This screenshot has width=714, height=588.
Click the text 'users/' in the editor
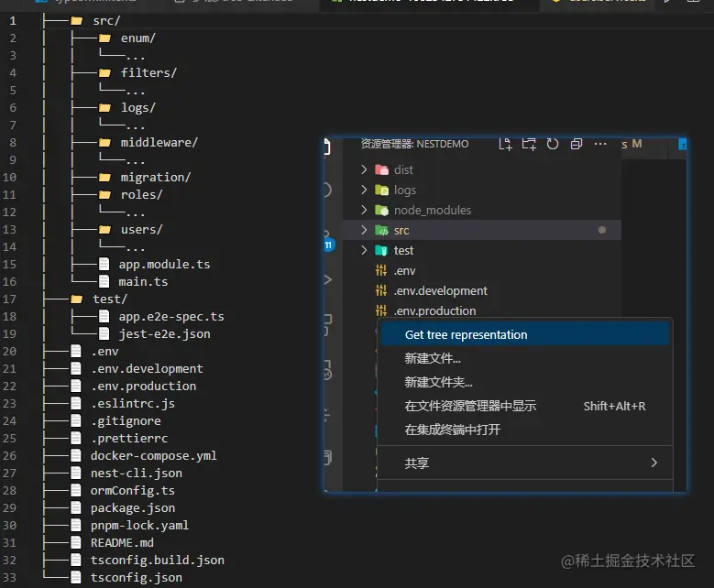pos(142,230)
